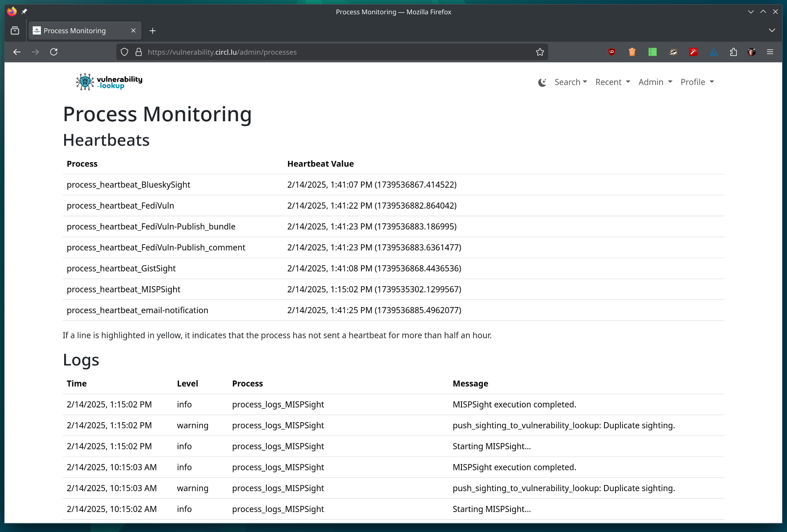The width and height of the screenshot is (787, 532).
Task: Click the vulnerability-lookup logo
Action: (109, 82)
